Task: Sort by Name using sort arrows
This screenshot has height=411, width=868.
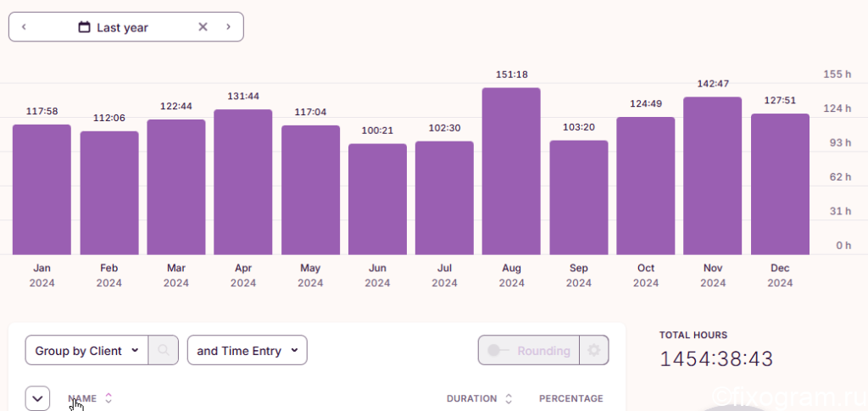Action: 108,398
